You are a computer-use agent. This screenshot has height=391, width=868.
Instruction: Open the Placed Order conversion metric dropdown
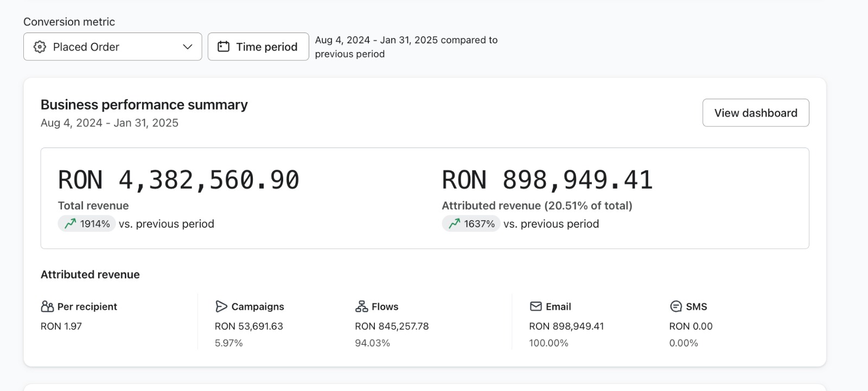pos(113,47)
